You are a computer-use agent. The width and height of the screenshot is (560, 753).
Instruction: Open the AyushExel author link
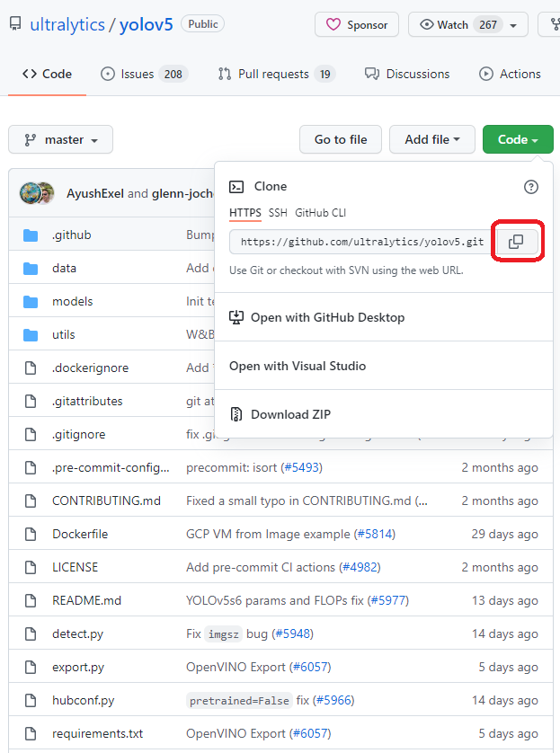(95, 193)
